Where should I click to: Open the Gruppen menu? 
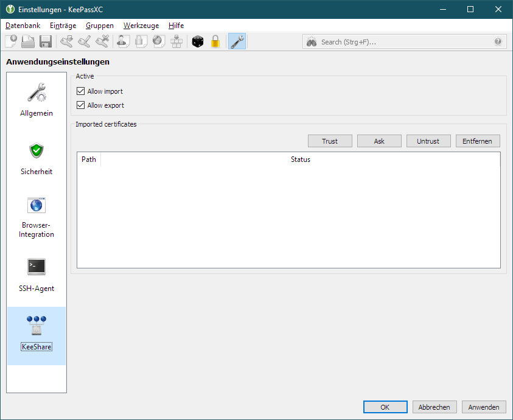(x=99, y=26)
